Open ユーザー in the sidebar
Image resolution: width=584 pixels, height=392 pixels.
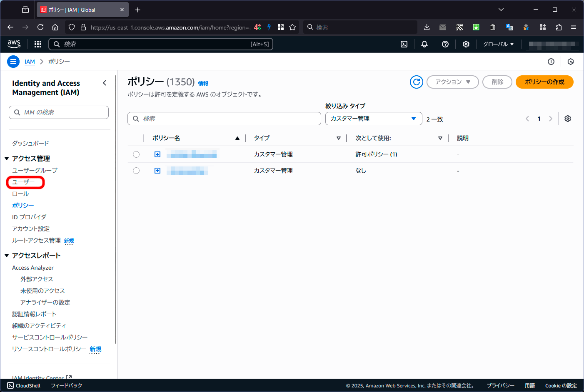(24, 182)
